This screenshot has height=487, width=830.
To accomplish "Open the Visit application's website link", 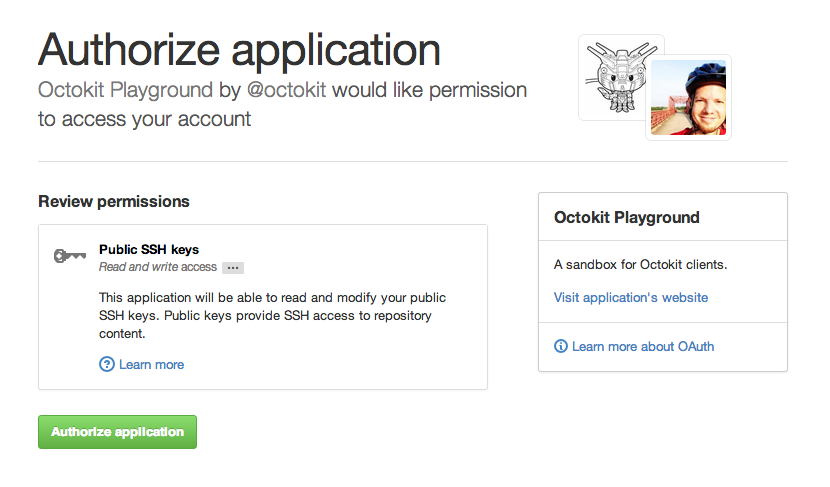I will tap(630, 297).
